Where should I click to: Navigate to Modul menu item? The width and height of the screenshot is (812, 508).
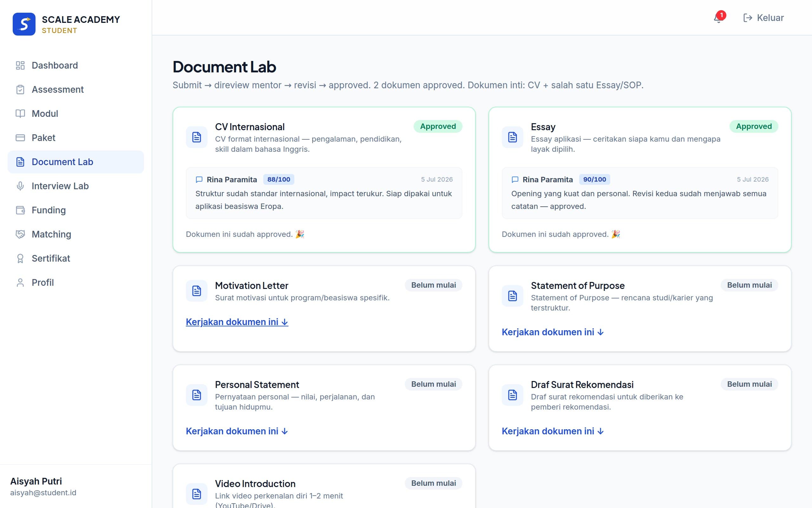coord(76,114)
